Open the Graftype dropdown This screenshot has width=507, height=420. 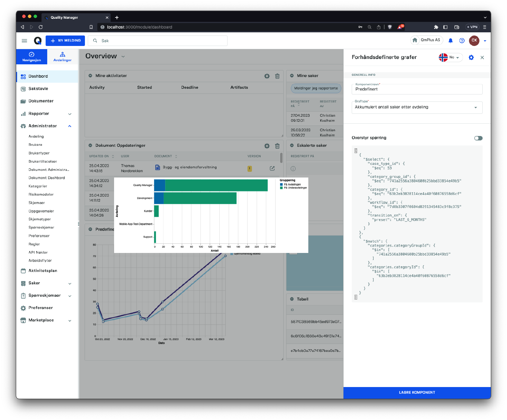coord(417,107)
